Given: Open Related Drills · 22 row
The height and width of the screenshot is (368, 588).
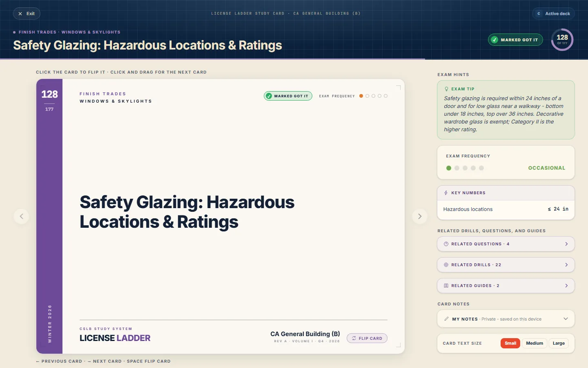Looking at the screenshot, I should point(506,265).
